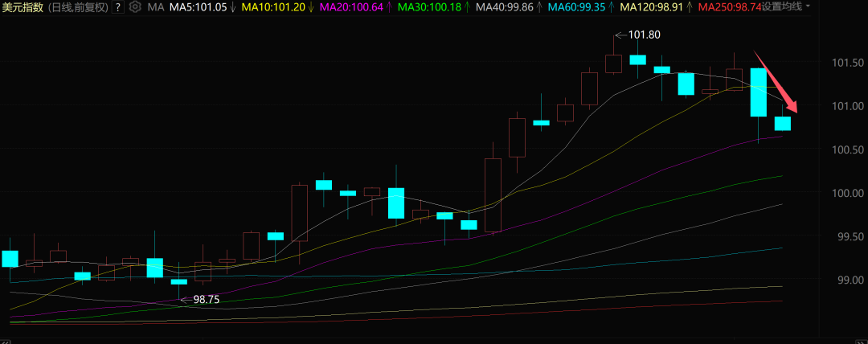The image size is (868, 344).
Task: Select the MA60:99.35 legend value
Action: pyautogui.click(x=578, y=7)
